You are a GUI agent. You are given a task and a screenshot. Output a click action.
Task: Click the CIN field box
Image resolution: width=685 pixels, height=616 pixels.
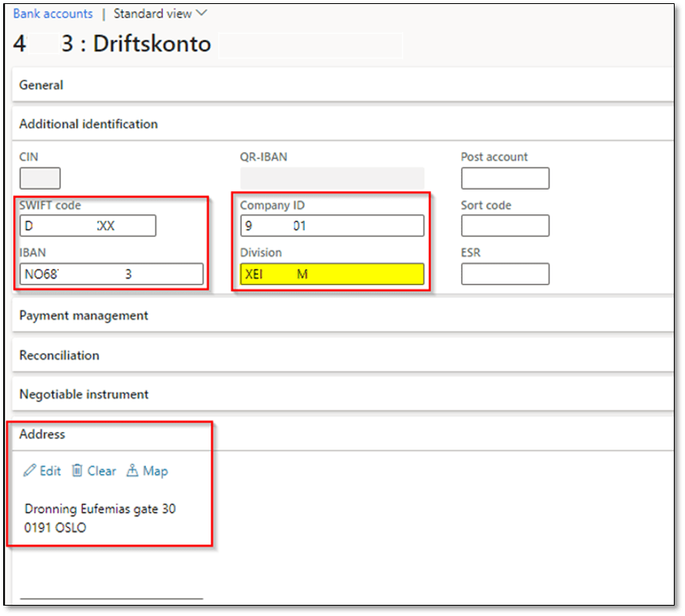tap(40, 179)
